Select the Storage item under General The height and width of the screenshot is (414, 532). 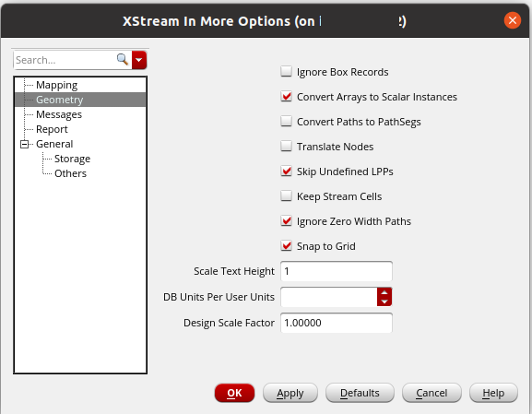pyautogui.click(x=72, y=159)
